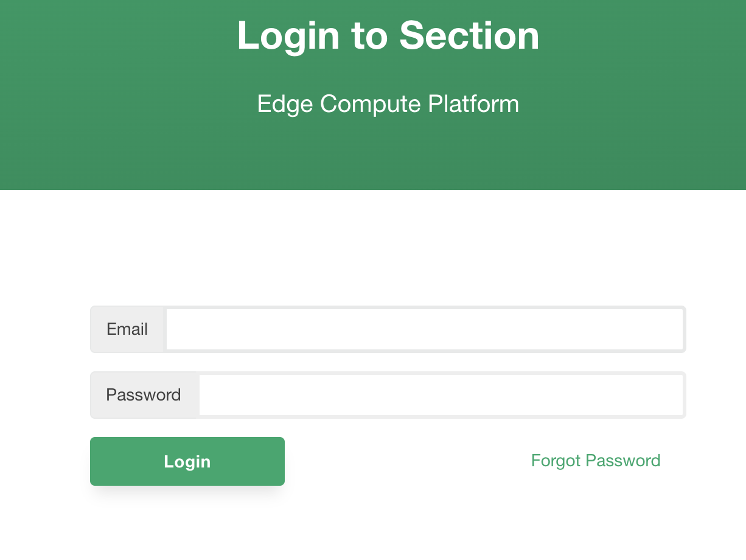Submit the form with the green Login button
Viewport: 746px width, 560px height.
[x=187, y=461]
